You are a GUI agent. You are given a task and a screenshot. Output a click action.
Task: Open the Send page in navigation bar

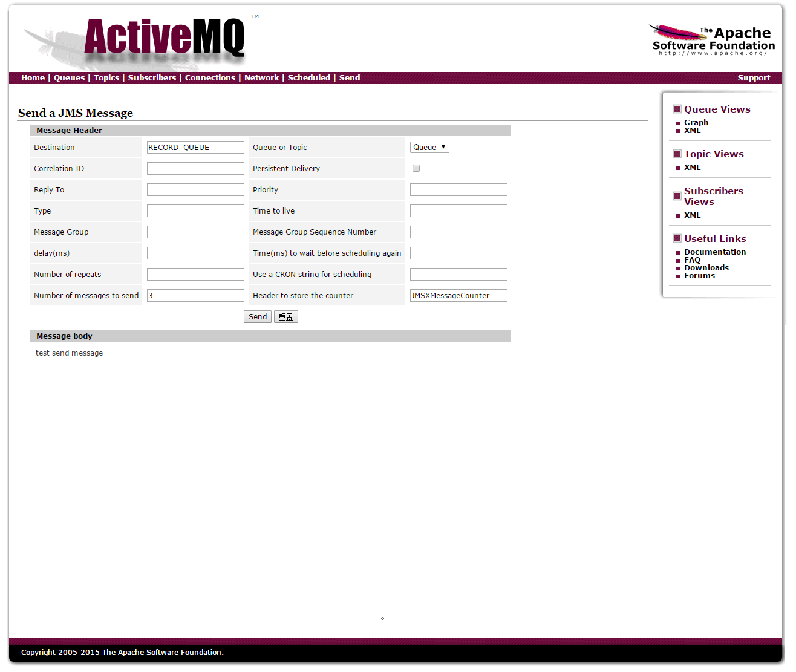coord(350,77)
